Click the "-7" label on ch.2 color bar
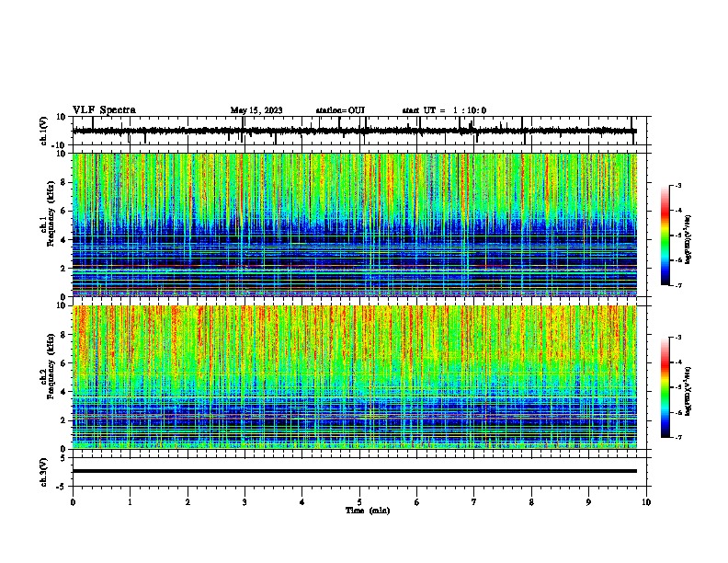 677,438
